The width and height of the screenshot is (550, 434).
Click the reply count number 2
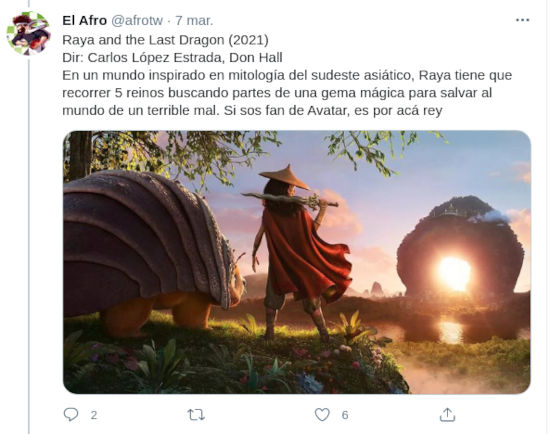(x=94, y=415)
